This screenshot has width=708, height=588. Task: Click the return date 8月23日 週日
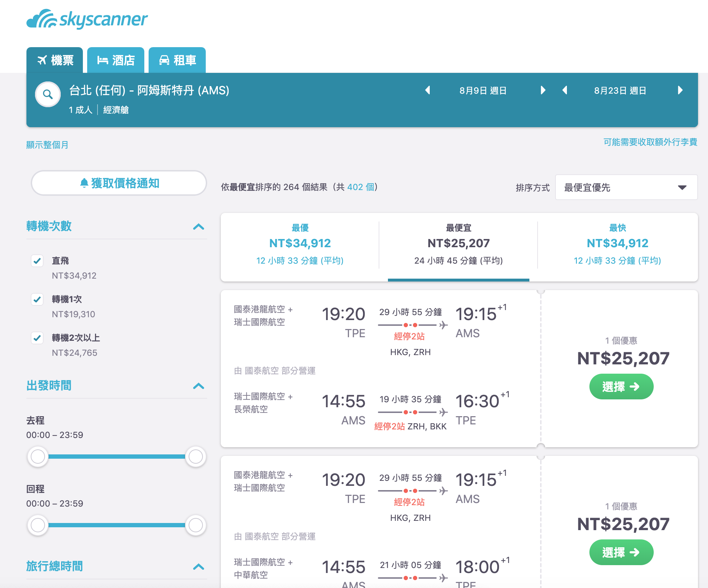click(620, 90)
